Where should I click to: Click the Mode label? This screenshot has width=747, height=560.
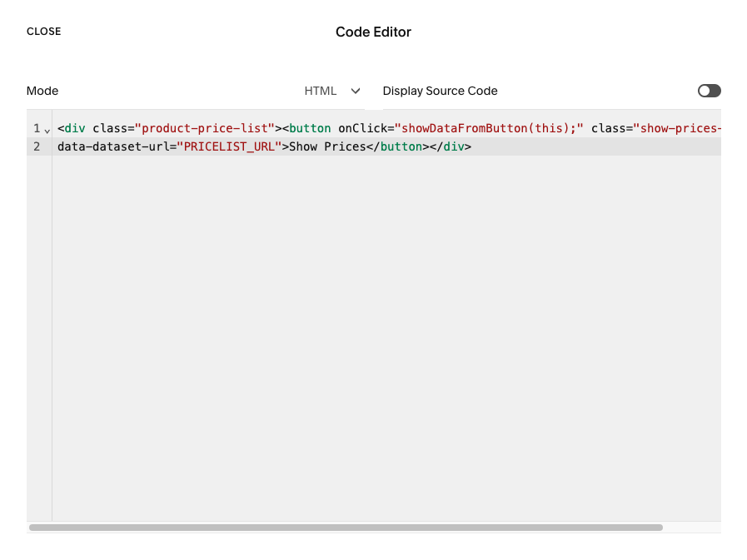coord(42,91)
